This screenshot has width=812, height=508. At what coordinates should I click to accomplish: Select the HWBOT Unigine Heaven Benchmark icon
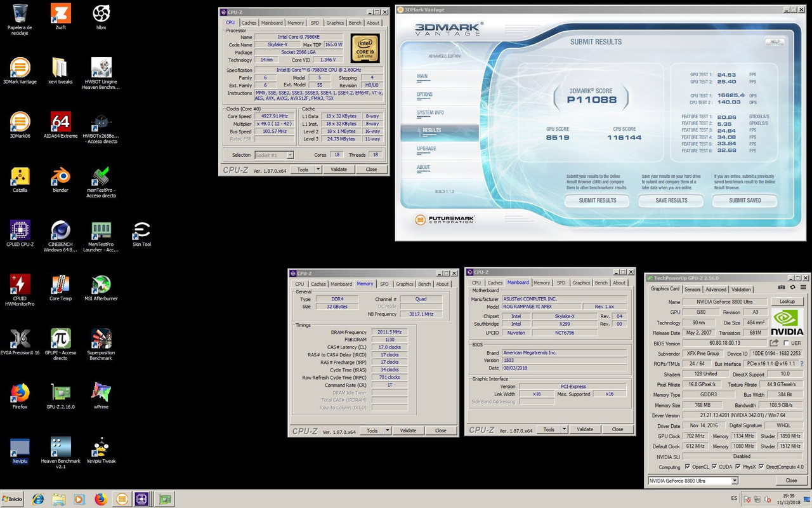coord(101,67)
